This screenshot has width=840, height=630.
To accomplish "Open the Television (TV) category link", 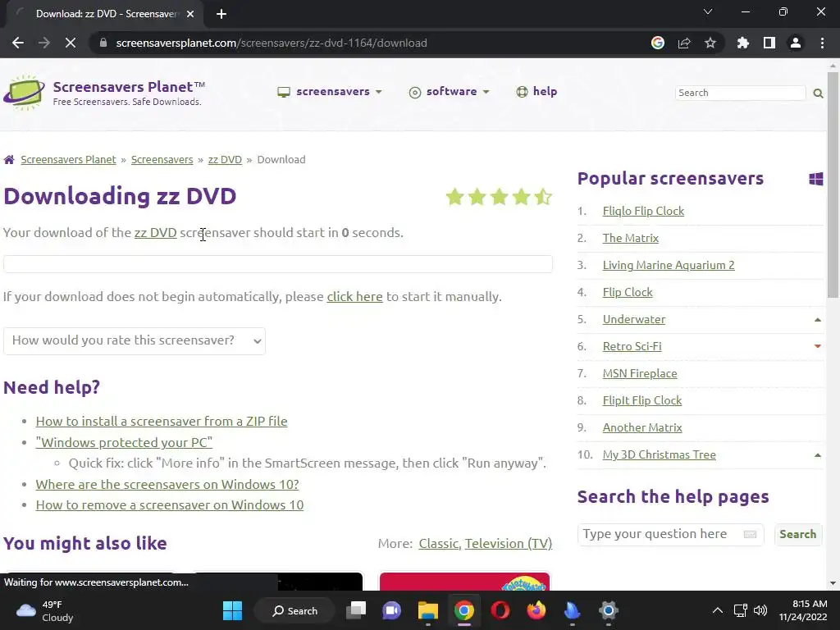I will (509, 544).
